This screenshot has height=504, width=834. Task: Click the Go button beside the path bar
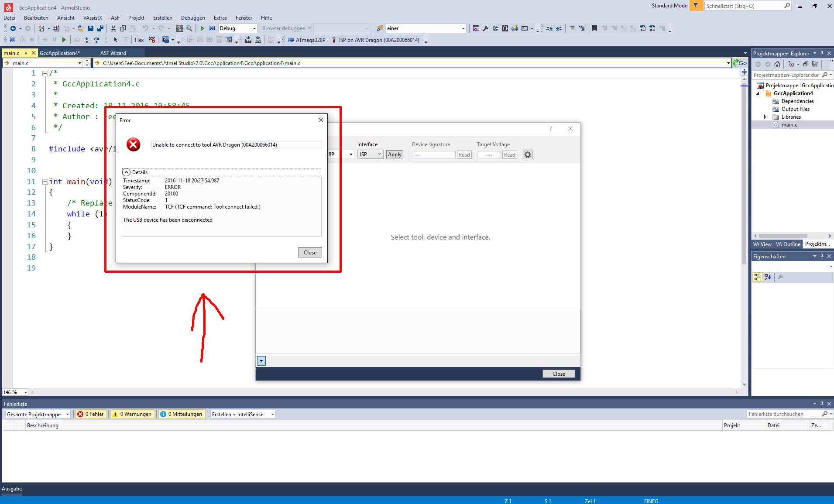pos(740,63)
